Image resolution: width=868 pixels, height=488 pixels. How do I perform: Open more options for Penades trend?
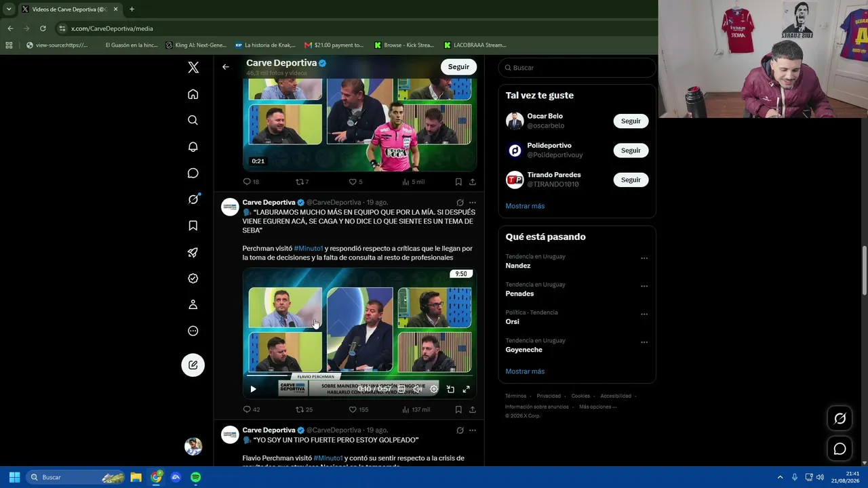click(644, 286)
